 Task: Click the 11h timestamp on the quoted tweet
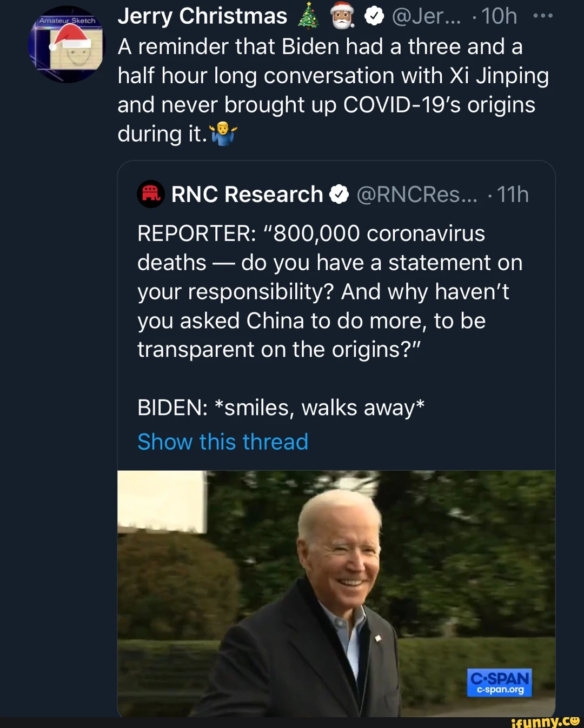pos(512,195)
